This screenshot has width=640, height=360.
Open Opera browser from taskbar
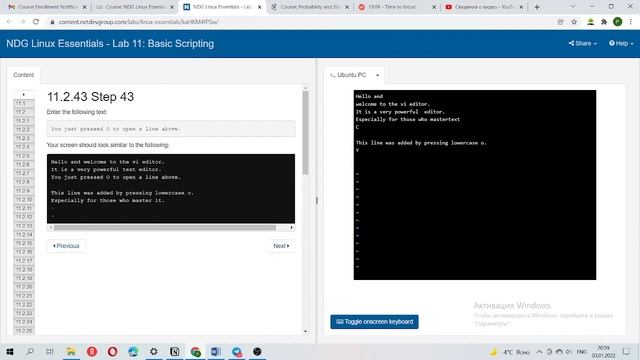tap(112, 351)
